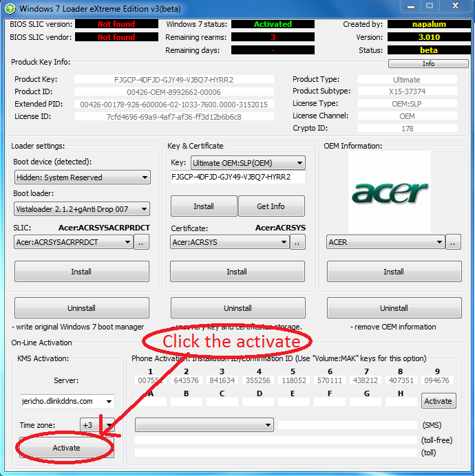Click Windows 7 status Activated field
Viewport: 475px width, 476px height.
tap(273, 24)
